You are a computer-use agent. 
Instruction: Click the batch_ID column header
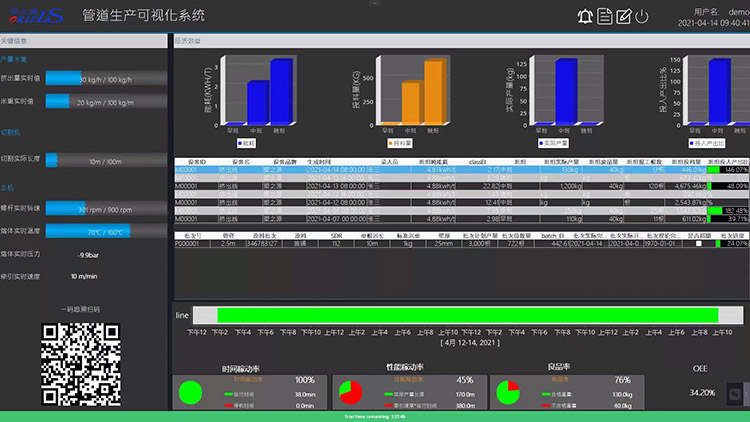pos(552,236)
